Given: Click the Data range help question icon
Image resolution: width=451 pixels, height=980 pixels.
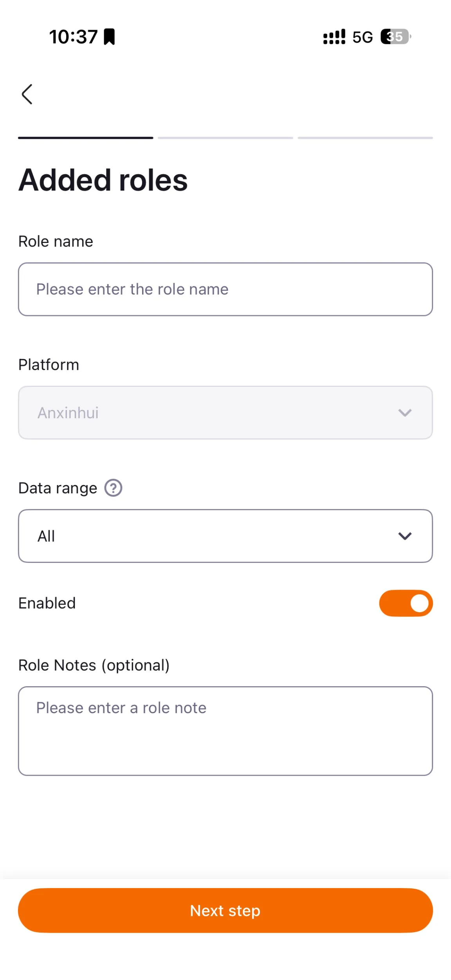Looking at the screenshot, I should pyautogui.click(x=113, y=488).
